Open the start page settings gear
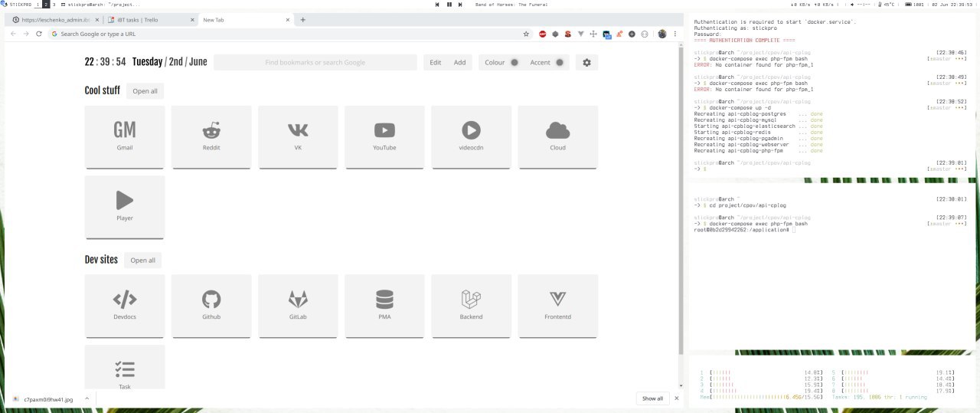Screen dimensions: 980x413 pyautogui.click(x=586, y=62)
